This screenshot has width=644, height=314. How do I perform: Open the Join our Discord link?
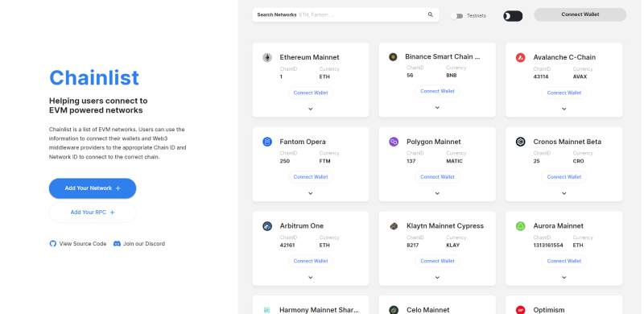coord(139,244)
